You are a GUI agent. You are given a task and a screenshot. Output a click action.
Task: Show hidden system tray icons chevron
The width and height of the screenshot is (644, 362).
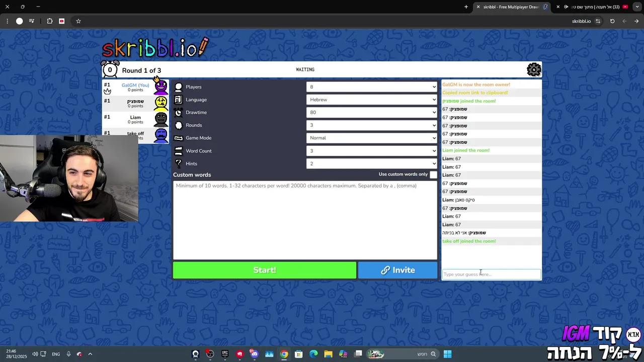pos(90,354)
